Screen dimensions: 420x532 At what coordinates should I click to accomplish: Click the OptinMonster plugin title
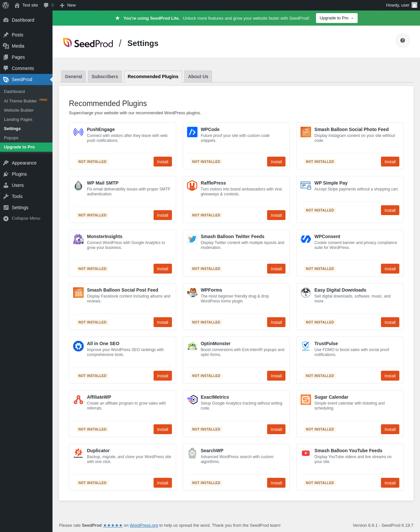216,344
